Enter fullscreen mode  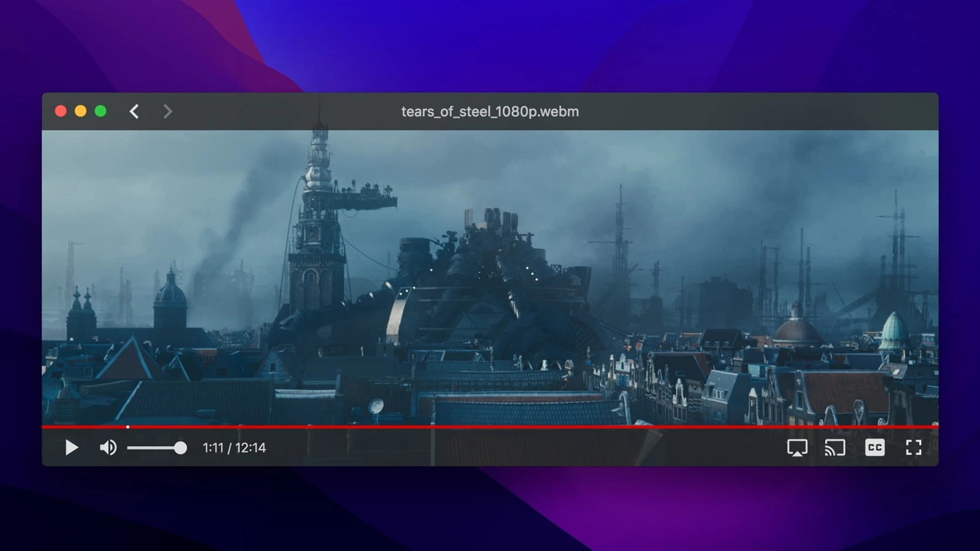913,448
